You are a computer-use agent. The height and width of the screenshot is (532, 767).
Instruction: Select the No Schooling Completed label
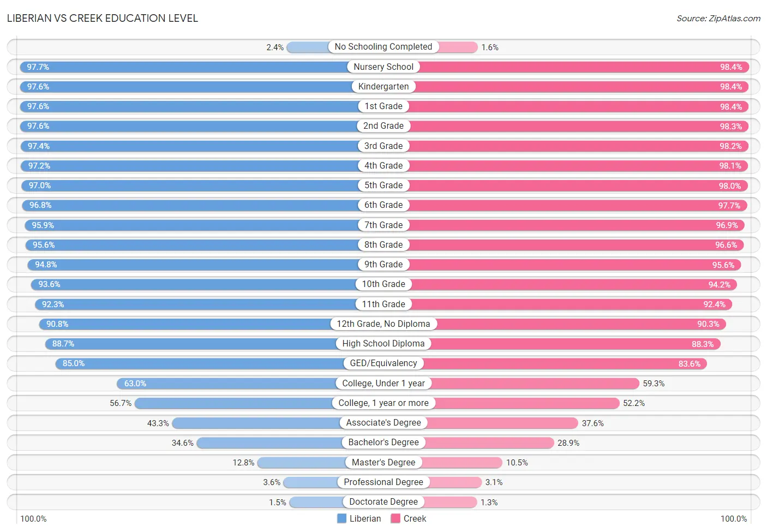pyautogui.click(x=383, y=47)
